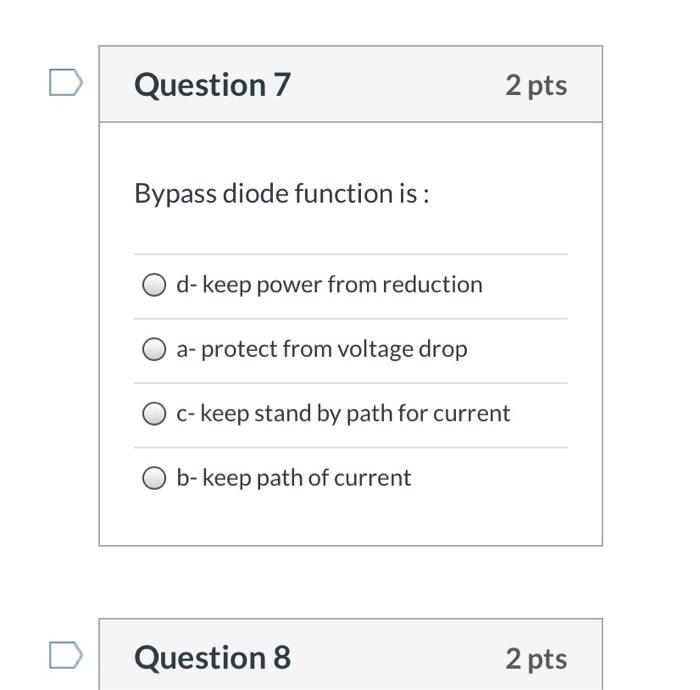Image resolution: width=700 pixels, height=690 pixels.
Task: Click the answer text 'keep stand by path for current'
Action: point(355,413)
